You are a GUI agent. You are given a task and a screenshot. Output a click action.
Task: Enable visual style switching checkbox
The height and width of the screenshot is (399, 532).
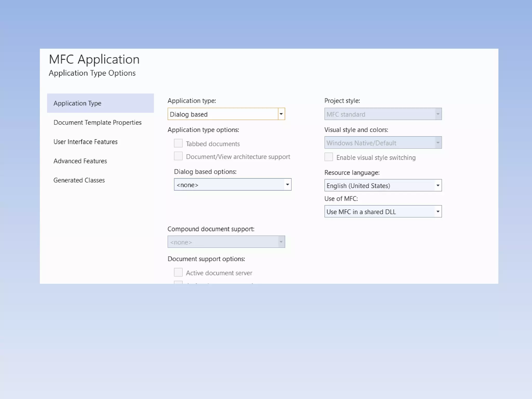point(329,157)
